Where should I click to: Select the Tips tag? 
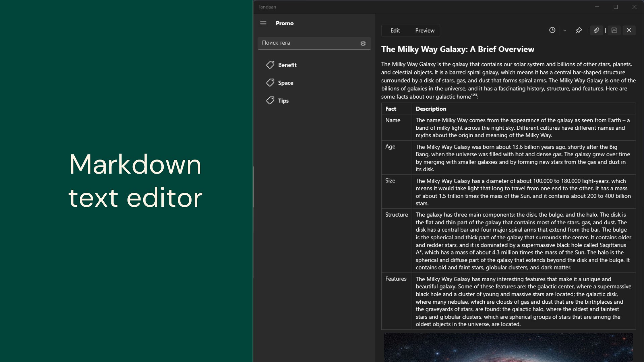pos(283,101)
